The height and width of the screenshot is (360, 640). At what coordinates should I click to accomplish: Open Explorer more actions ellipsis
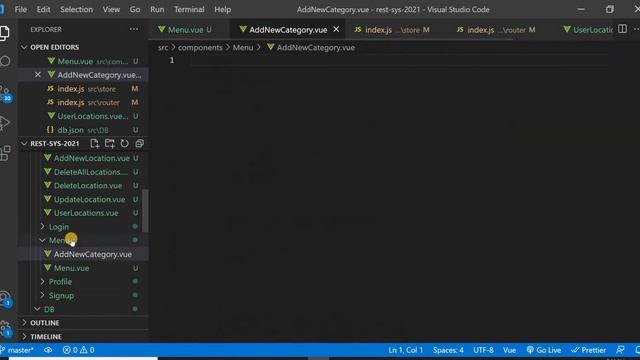[134, 29]
